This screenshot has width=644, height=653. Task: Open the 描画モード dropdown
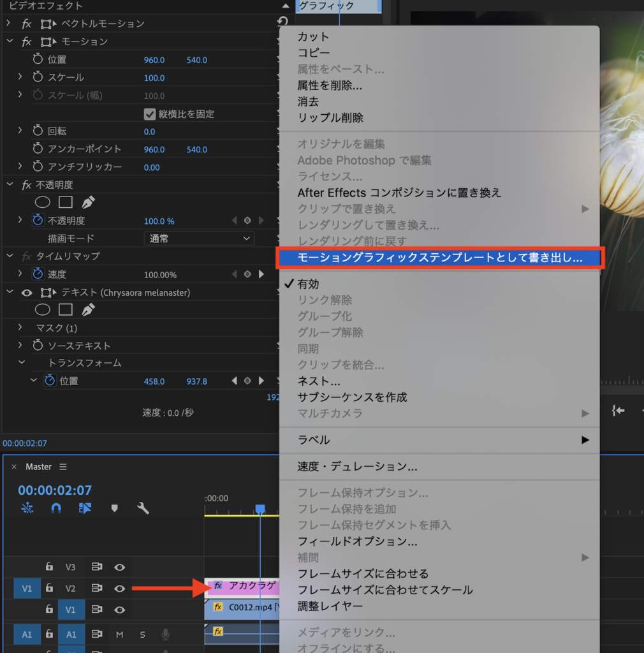(x=199, y=238)
